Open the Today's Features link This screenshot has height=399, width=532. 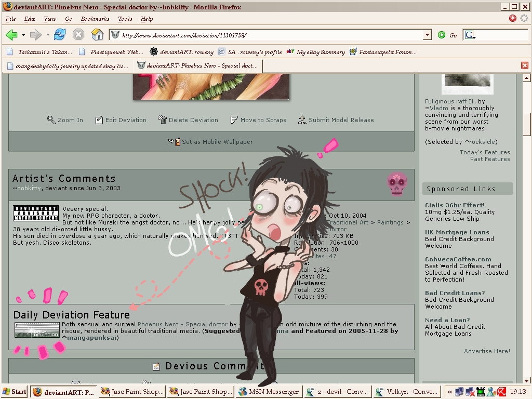485,152
